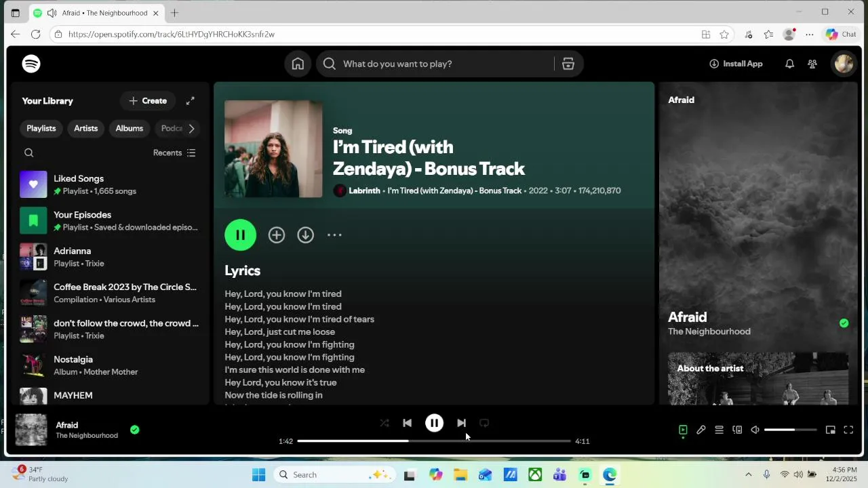Search in Your Library
Image resolution: width=868 pixels, height=488 pixels.
pyautogui.click(x=29, y=153)
